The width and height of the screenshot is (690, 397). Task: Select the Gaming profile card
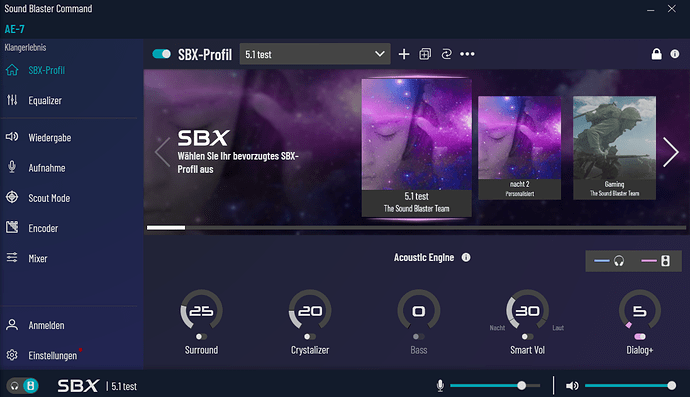click(614, 148)
